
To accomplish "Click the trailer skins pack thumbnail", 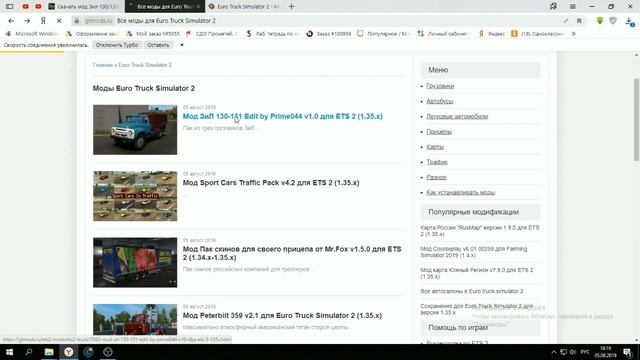I will 135,262.
